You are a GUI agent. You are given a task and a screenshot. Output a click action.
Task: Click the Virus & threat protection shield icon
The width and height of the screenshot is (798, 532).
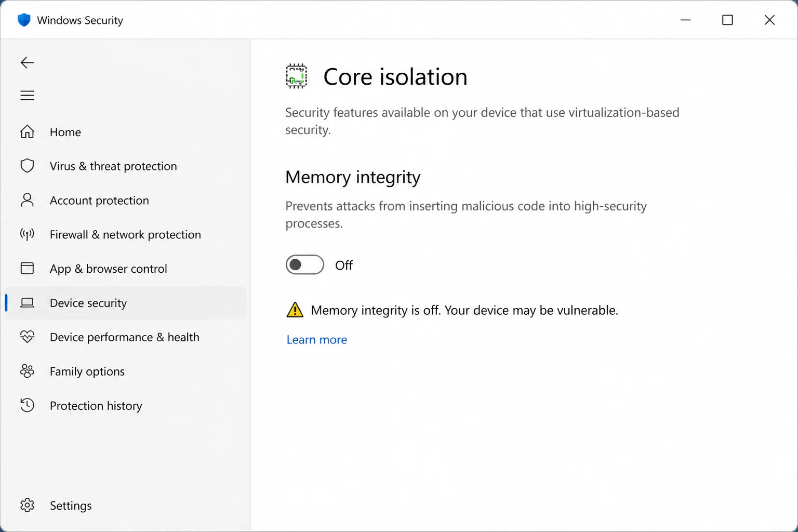click(x=27, y=166)
